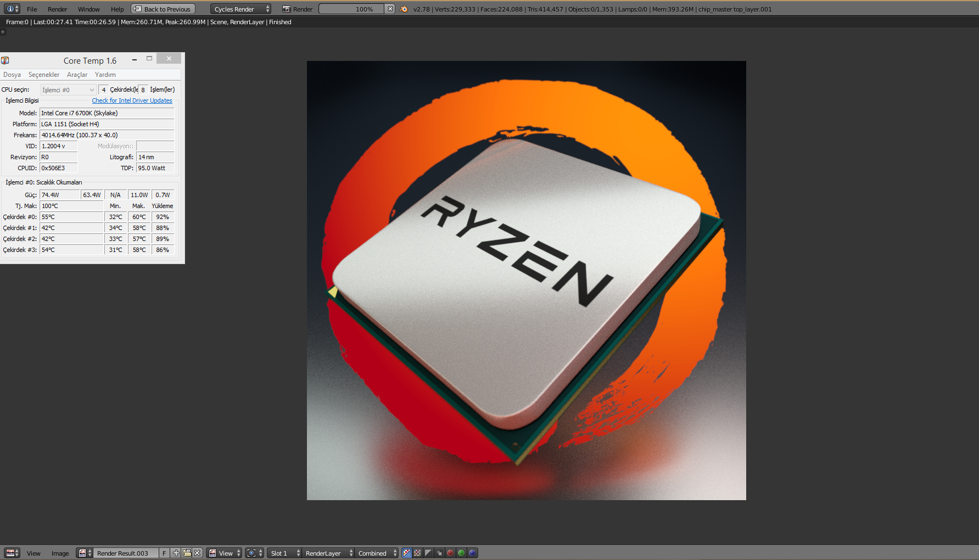Viewport: 979px width, 560px height.
Task: Click Check for Intel Driver Updates link
Action: click(x=132, y=100)
